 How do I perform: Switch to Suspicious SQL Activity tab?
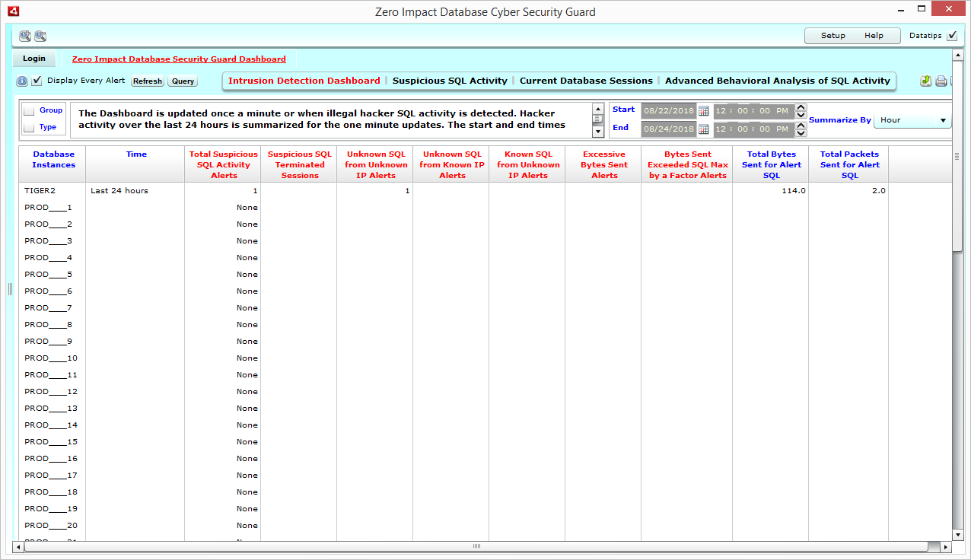pyautogui.click(x=450, y=81)
